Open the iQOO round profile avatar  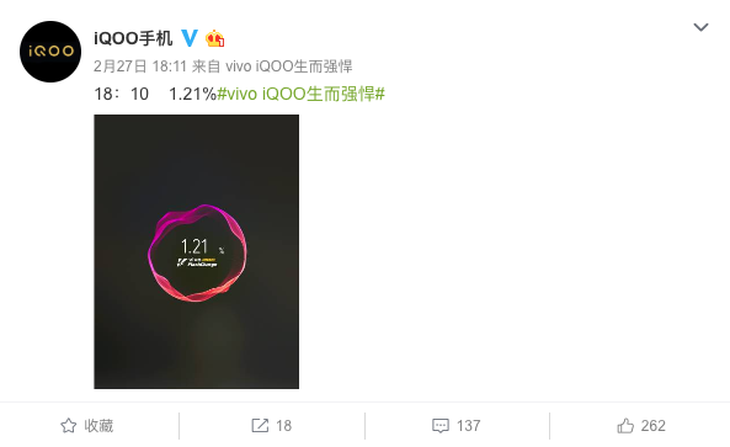(50, 52)
